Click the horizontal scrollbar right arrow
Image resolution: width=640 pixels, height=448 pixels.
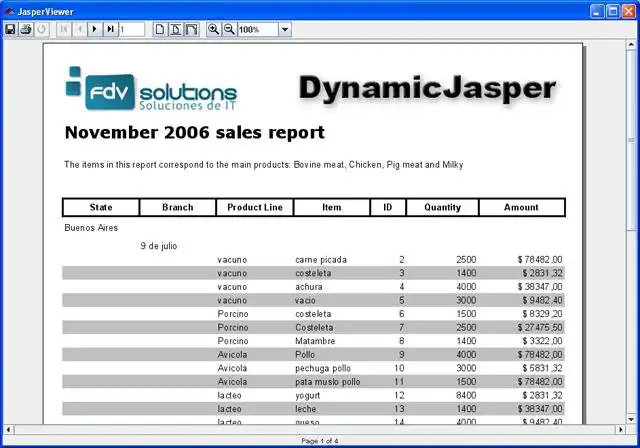pos(621,429)
